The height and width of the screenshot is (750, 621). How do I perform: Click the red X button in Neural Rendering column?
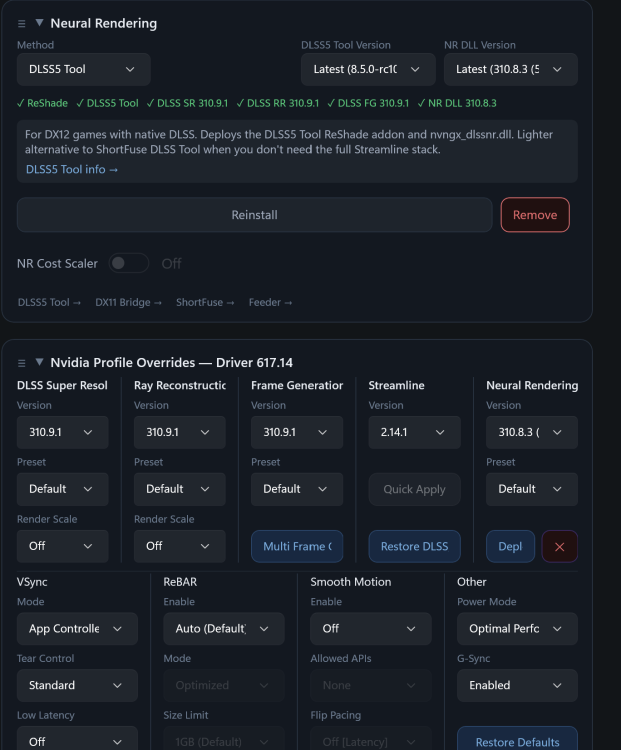[x=559, y=546]
